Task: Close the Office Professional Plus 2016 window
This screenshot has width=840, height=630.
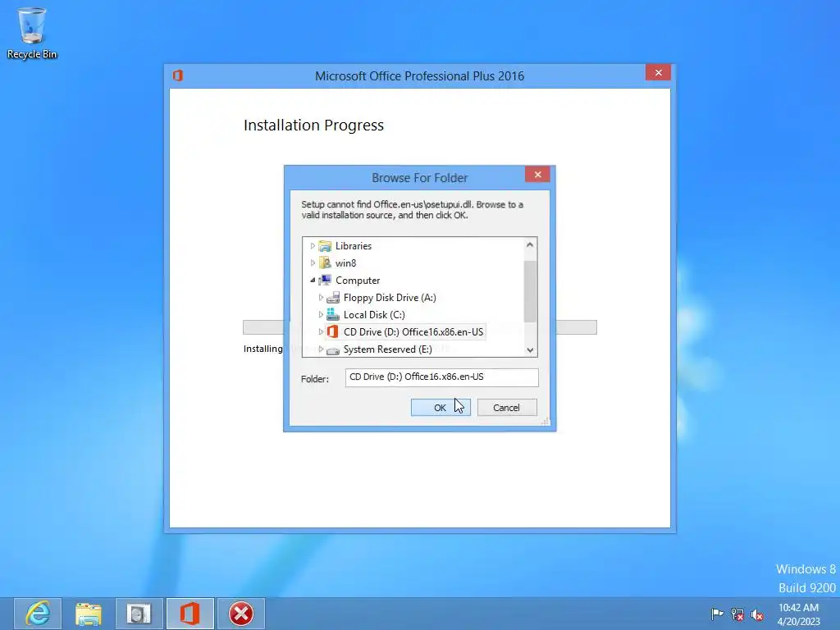Action: (x=658, y=72)
